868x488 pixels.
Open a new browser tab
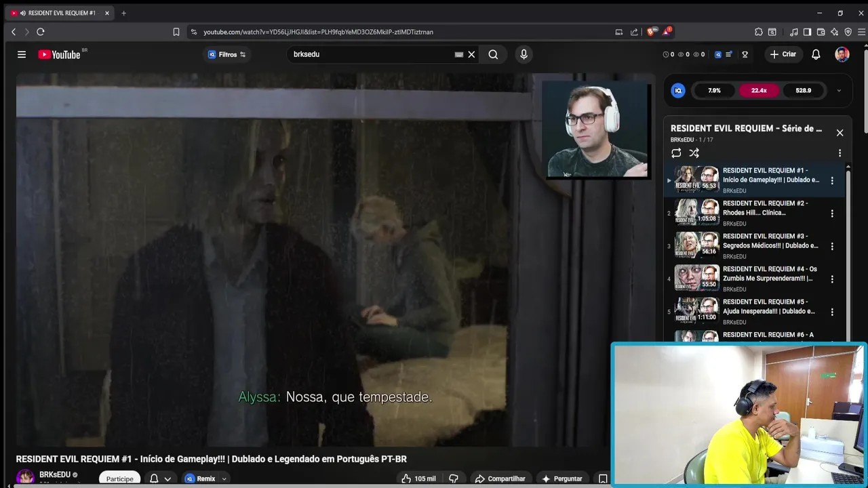(123, 13)
